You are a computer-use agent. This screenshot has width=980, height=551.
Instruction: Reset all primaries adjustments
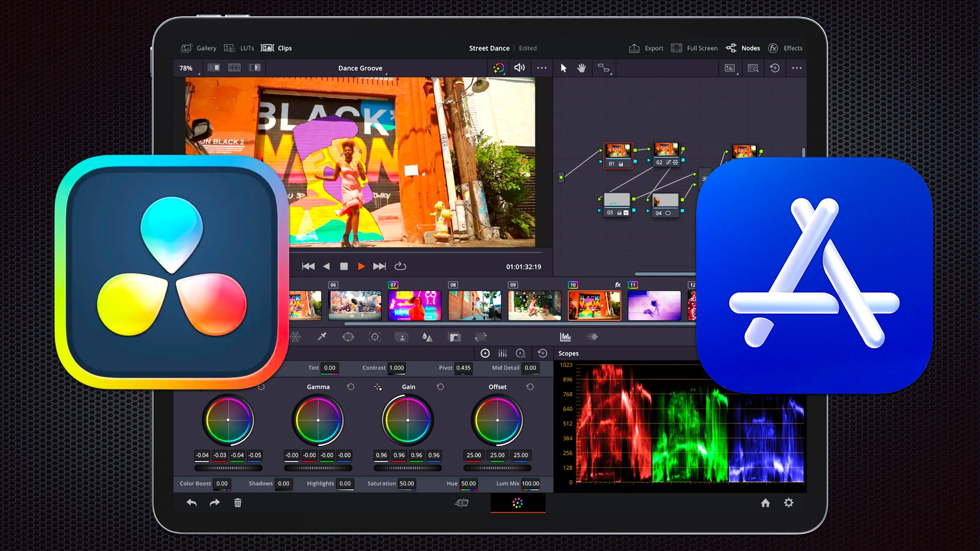tap(543, 353)
